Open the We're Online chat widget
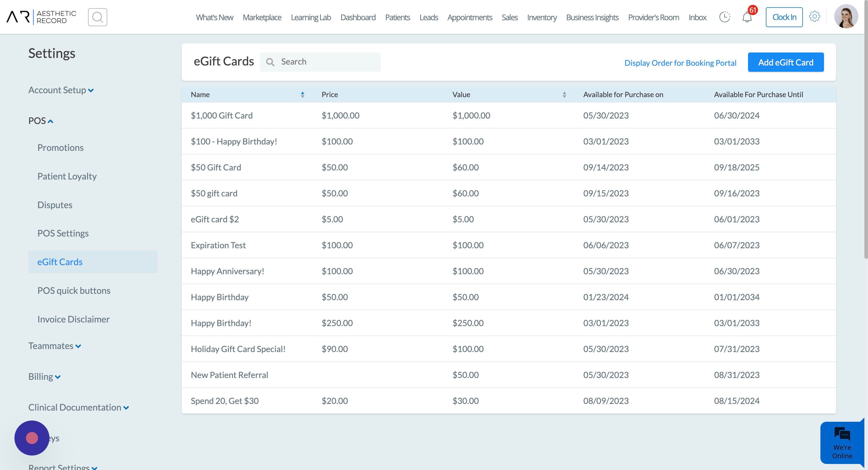Image resolution: width=868 pixels, height=470 pixels. coord(842,443)
